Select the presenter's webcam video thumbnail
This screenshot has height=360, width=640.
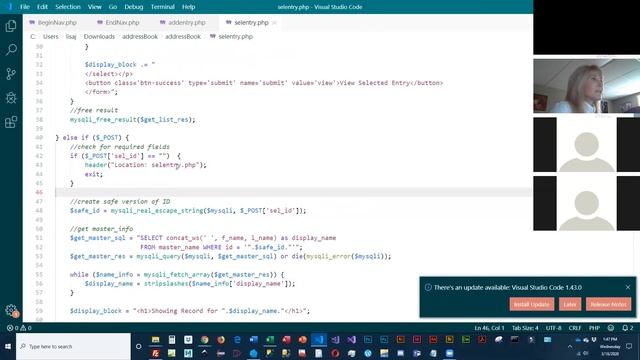click(587, 86)
